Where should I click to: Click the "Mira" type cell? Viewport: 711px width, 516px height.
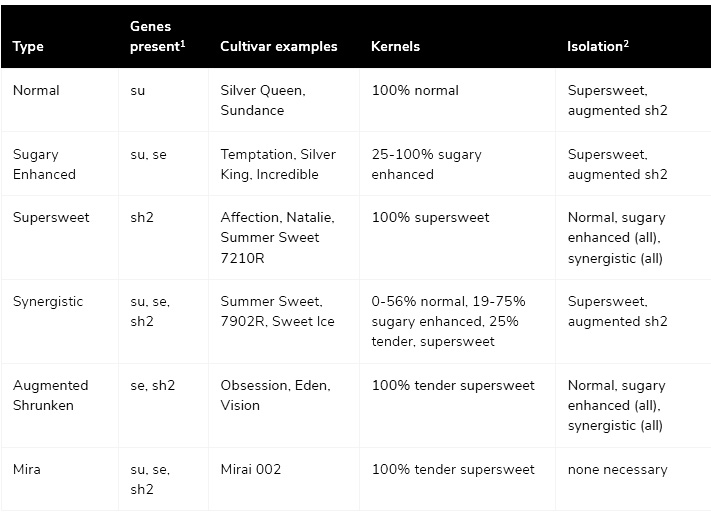28,469
